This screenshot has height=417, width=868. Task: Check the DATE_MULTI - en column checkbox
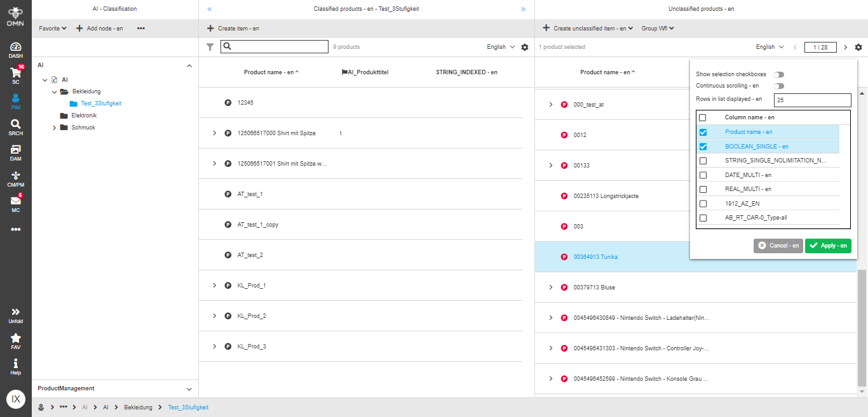pyautogui.click(x=702, y=175)
